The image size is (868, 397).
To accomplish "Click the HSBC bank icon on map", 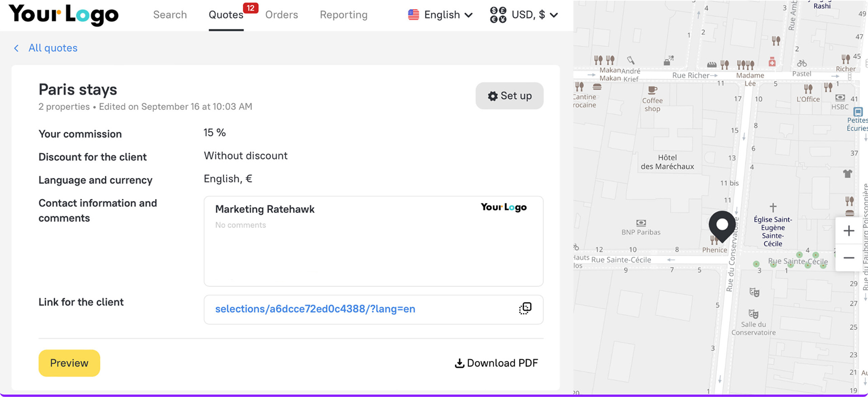I will [x=840, y=98].
